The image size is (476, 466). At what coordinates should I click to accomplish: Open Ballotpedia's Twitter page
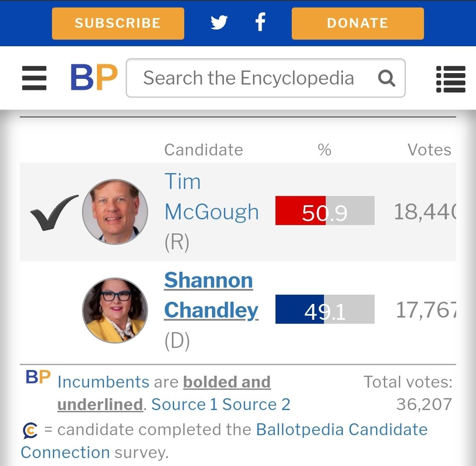pos(219,22)
